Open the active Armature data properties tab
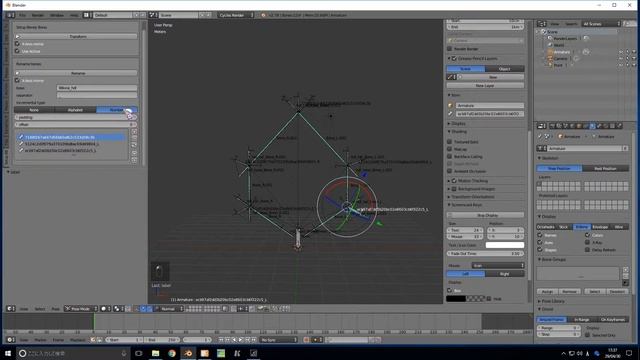This screenshot has width=640, height=360. click(592, 126)
